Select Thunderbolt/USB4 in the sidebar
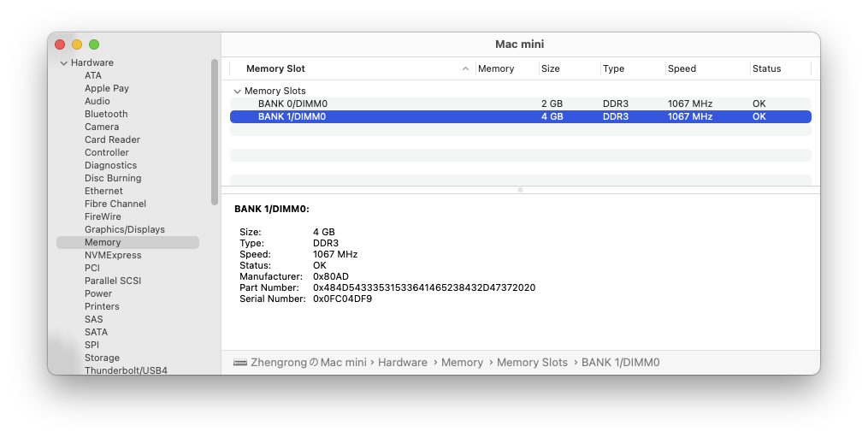The image size is (868, 438). [x=127, y=370]
